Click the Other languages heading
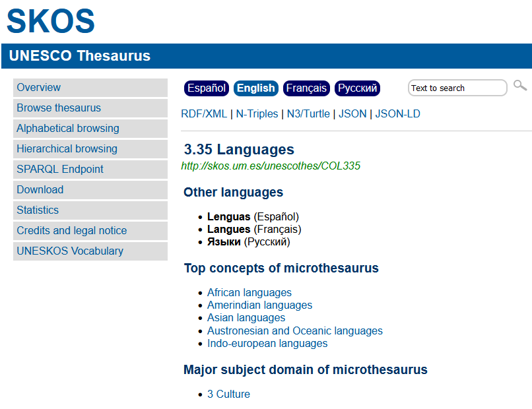The image size is (532, 409). [233, 192]
